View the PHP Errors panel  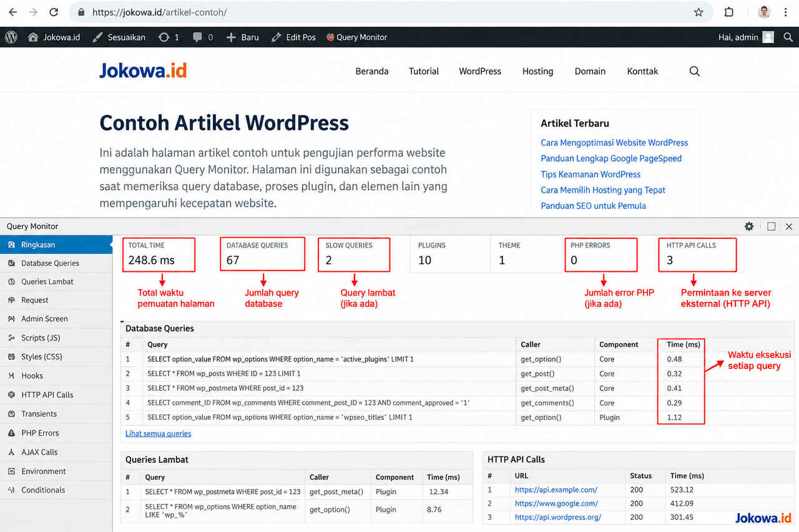click(x=56, y=433)
